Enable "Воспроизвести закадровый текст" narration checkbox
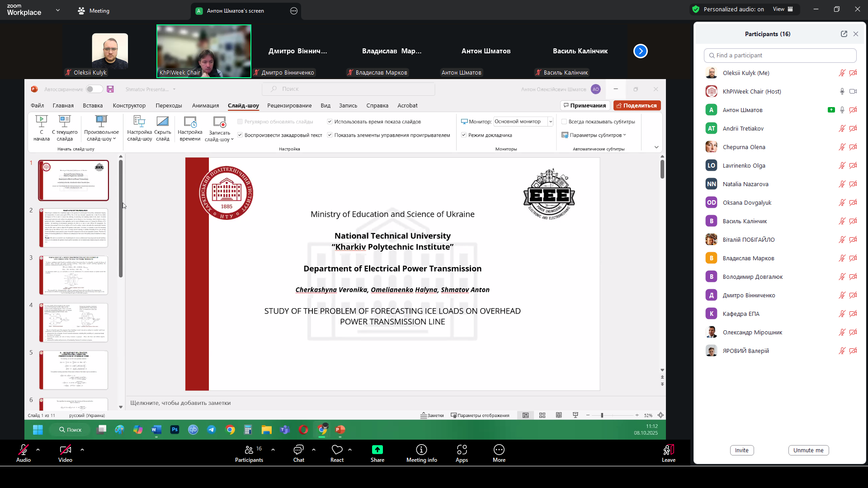Viewport: 868px width, 488px height. 240,135
